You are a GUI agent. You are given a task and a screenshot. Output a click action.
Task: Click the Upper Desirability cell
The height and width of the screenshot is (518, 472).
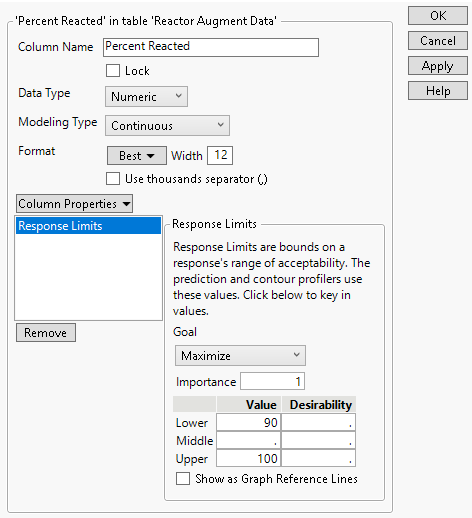point(318,459)
